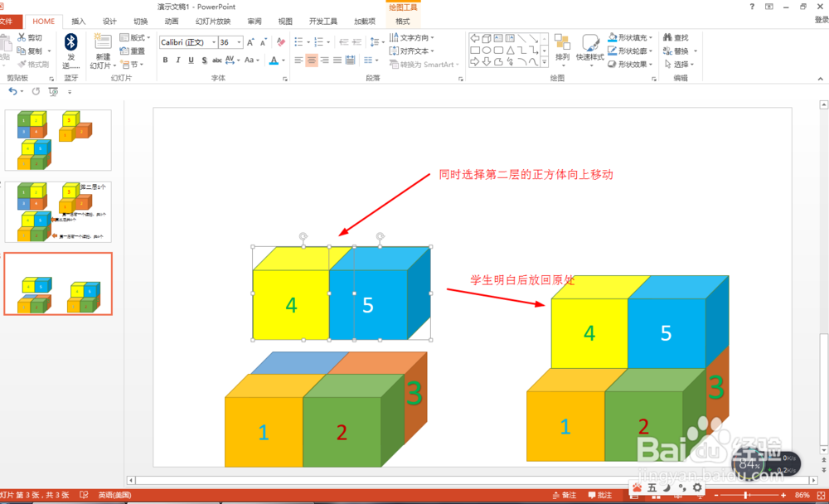This screenshot has width=829, height=504.
Task: Click the zoom in plus button
Action: [783, 495]
